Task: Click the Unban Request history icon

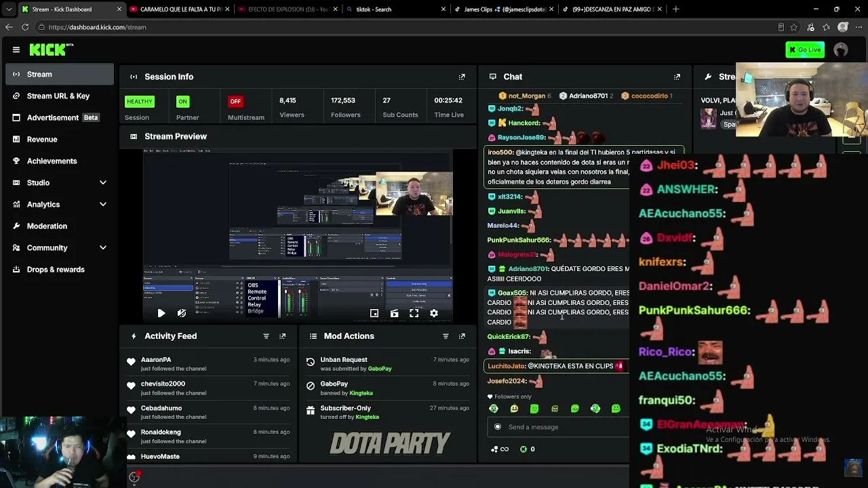Action: (x=311, y=362)
